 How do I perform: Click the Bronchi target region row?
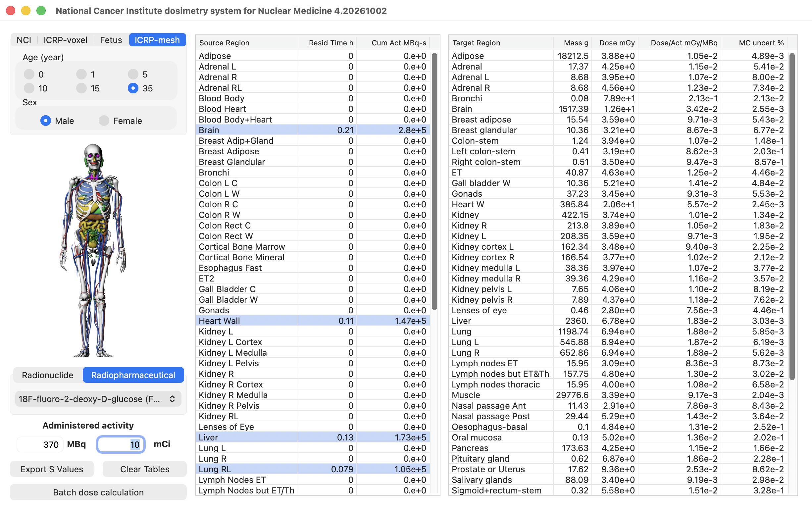(x=619, y=98)
